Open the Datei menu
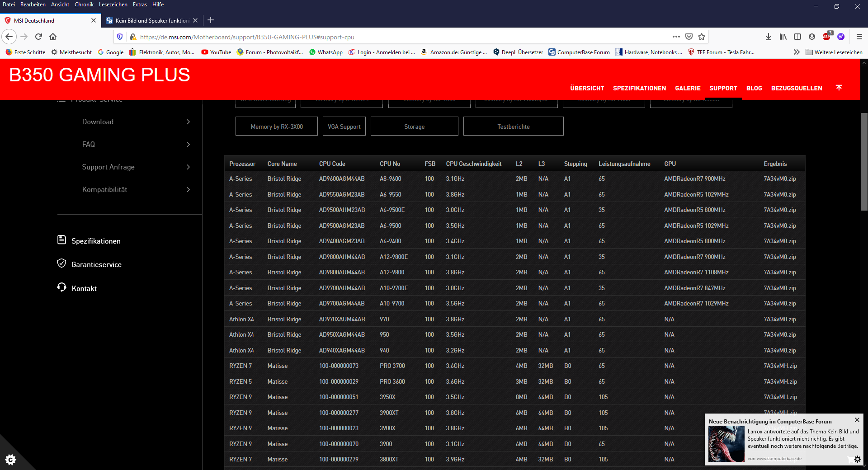Viewport: 868px width, 470px height. coord(9,5)
